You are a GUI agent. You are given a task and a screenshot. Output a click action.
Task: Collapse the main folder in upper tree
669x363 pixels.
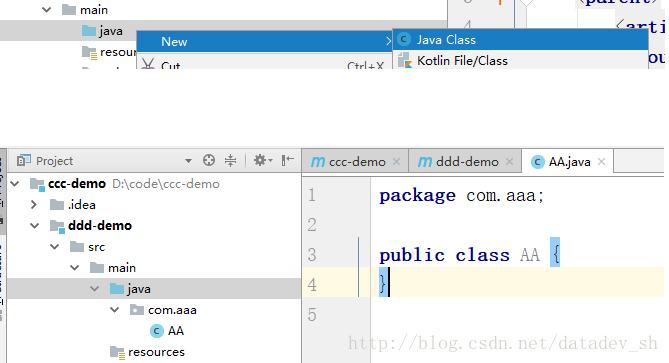click(47, 9)
